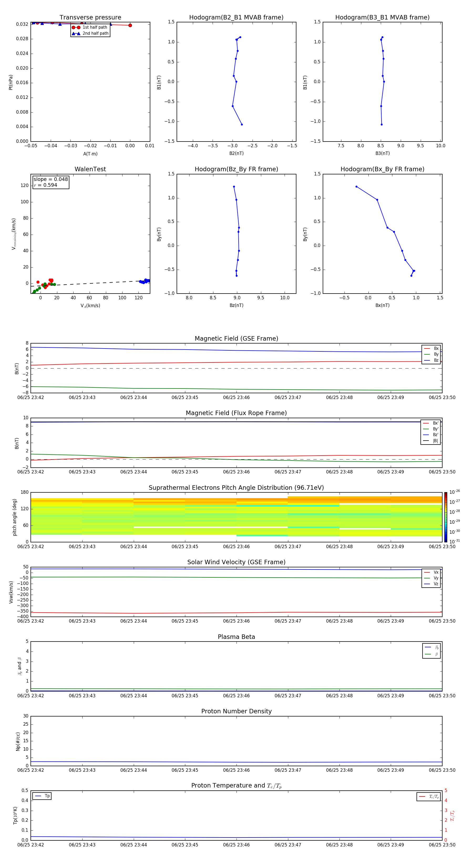Click the "Proton Number Density" title
Image resolution: width=473 pixels, height=868 pixels.
point(236,711)
